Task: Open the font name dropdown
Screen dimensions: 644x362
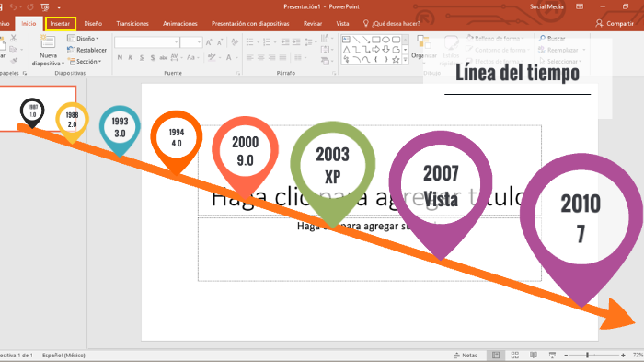Action: [x=147, y=42]
